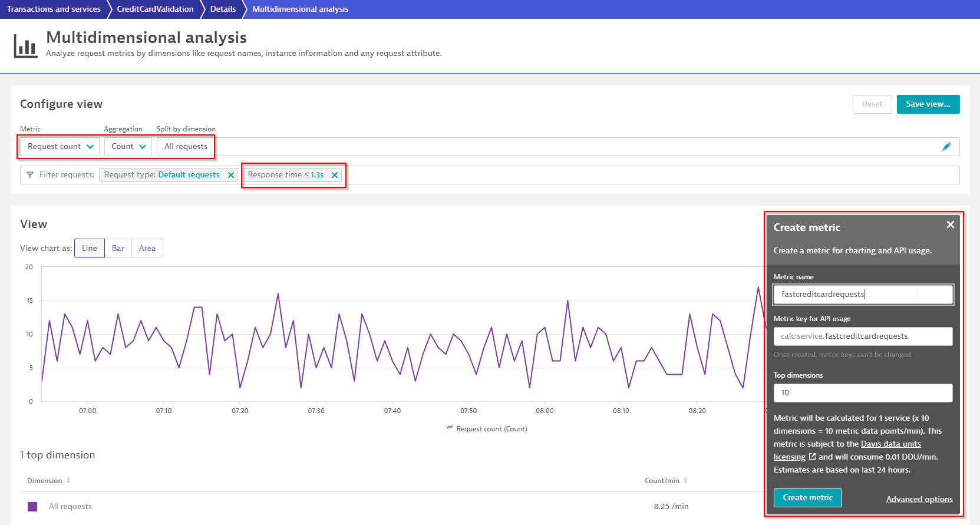Click the purple All requests color swatch
Screen dimensions: 980x525
tap(32, 507)
